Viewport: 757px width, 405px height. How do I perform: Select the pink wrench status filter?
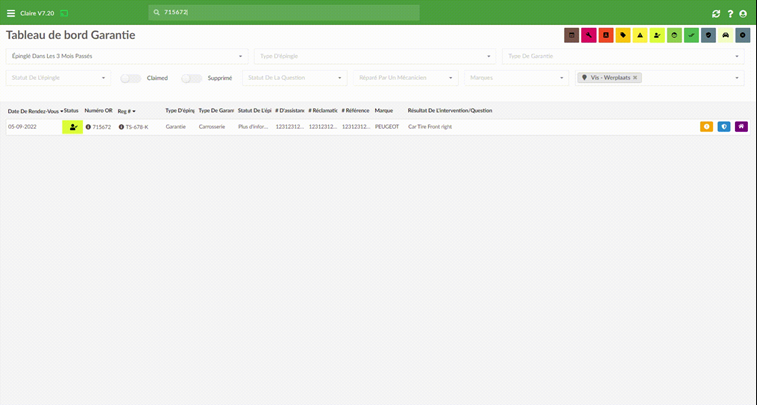(589, 35)
